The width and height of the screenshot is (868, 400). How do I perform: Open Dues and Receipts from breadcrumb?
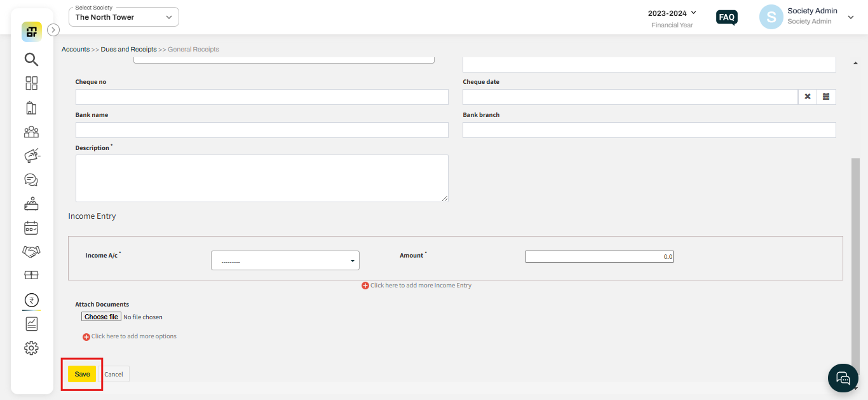128,49
